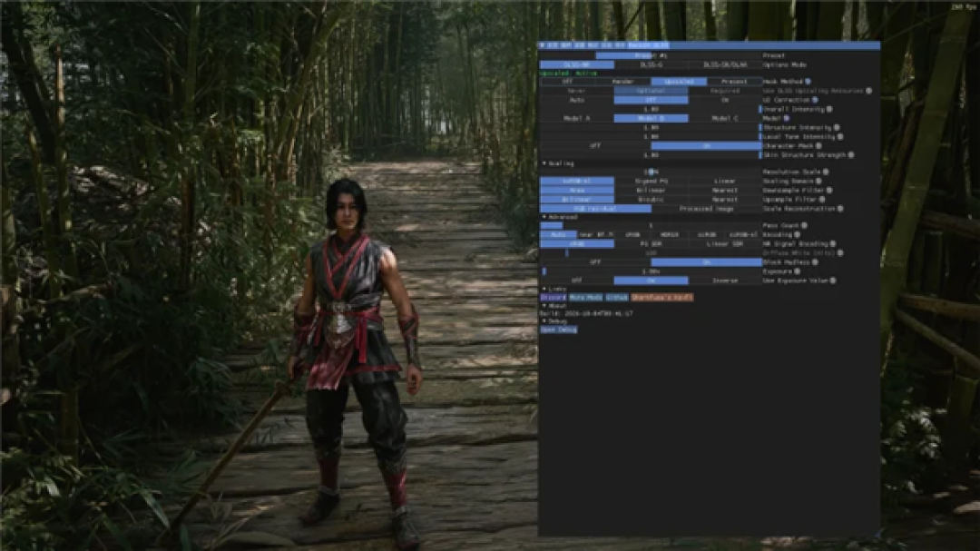The height and width of the screenshot is (551, 980).
Task: Click the Local Tone Intensity value field
Action: click(651, 136)
